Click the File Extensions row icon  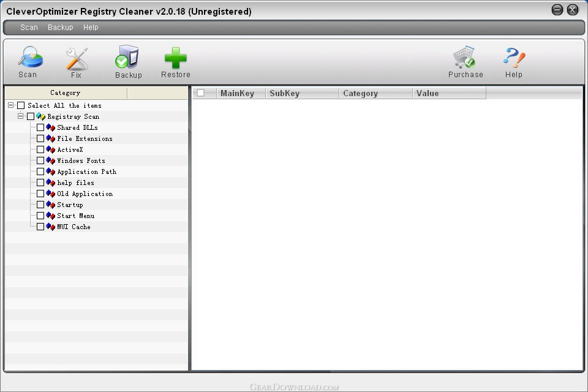[x=51, y=139]
